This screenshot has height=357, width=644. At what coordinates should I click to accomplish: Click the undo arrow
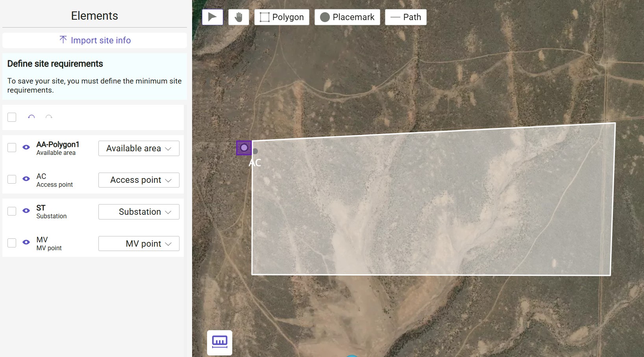pyautogui.click(x=31, y=117)
